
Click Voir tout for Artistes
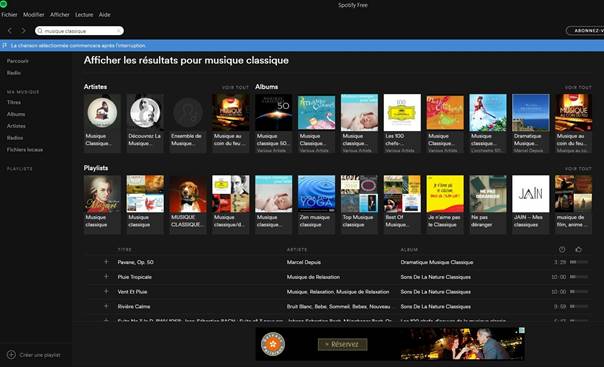(235, 87)
